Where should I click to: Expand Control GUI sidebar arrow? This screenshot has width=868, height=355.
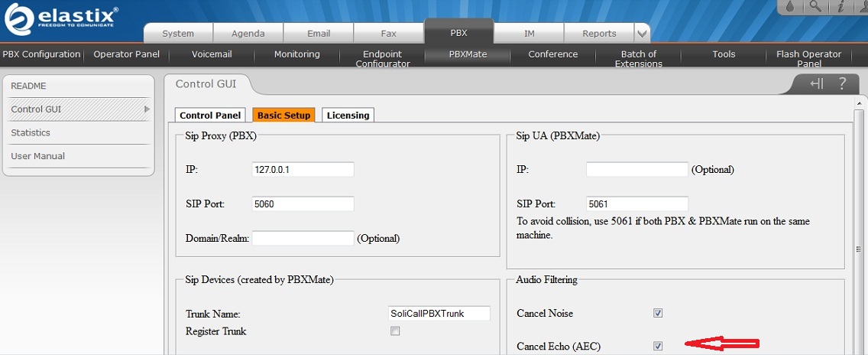pyautogui.click(x=147, y=109)
